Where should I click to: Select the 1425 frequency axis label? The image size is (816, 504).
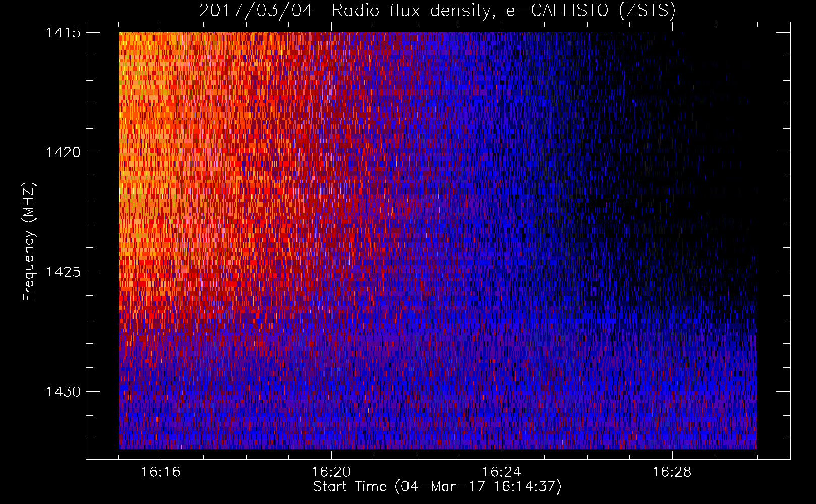[x=63, y=272]
